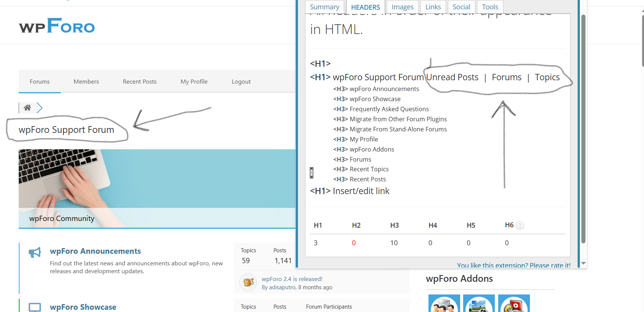Click the H3 wpForo Showcase header entry
The image size is (644, 312).
(x=367, y=99)
